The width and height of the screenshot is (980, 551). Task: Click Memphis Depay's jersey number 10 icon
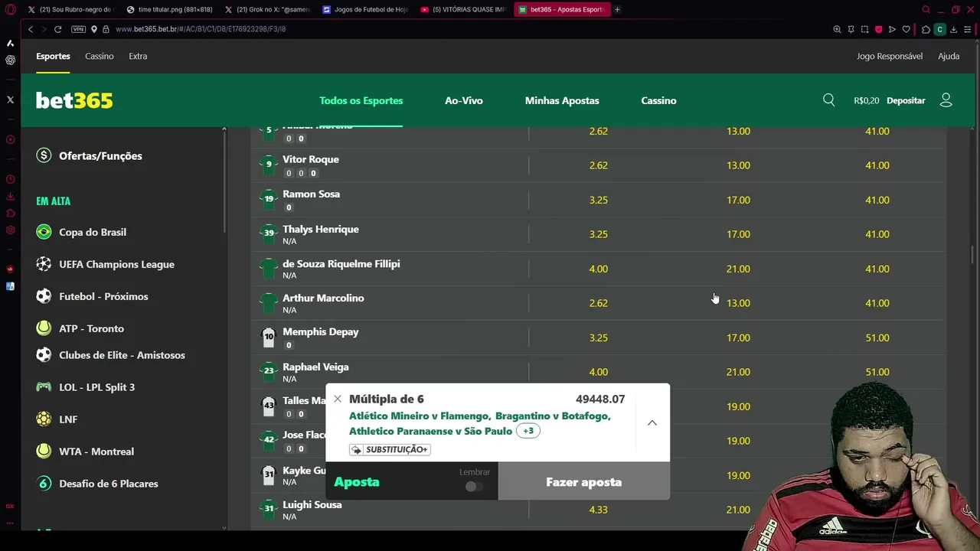(x=269, y=337)
